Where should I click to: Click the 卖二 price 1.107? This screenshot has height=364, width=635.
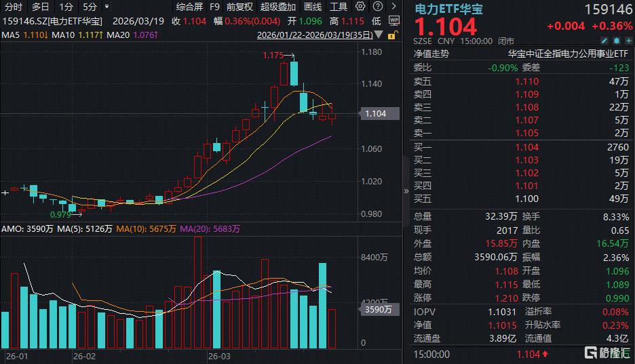point(527,120)
